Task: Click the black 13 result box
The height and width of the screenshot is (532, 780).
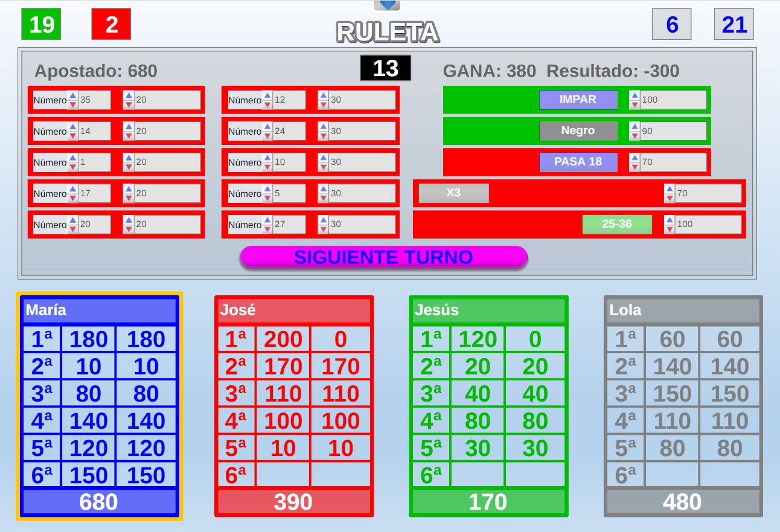Action: (385, 68)
